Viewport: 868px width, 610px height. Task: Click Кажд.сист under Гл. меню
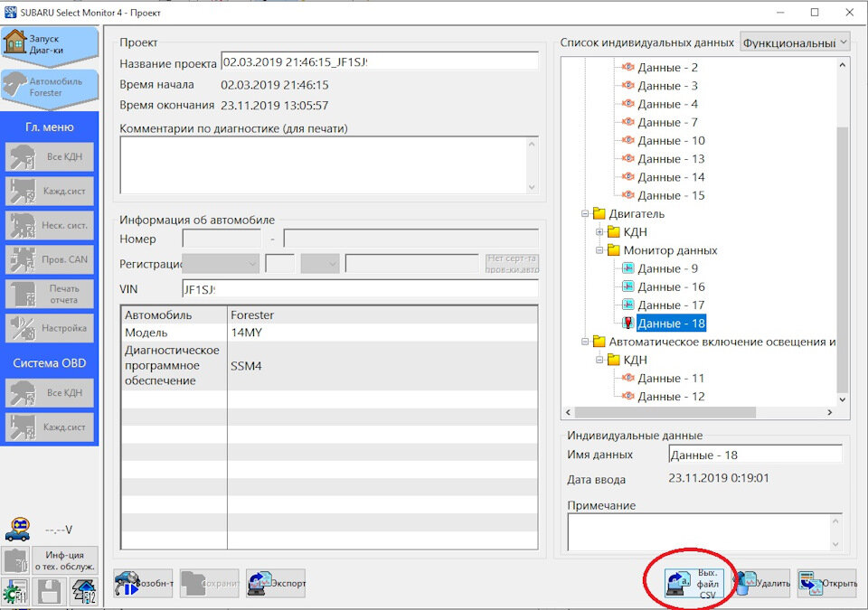pos(49,191)
